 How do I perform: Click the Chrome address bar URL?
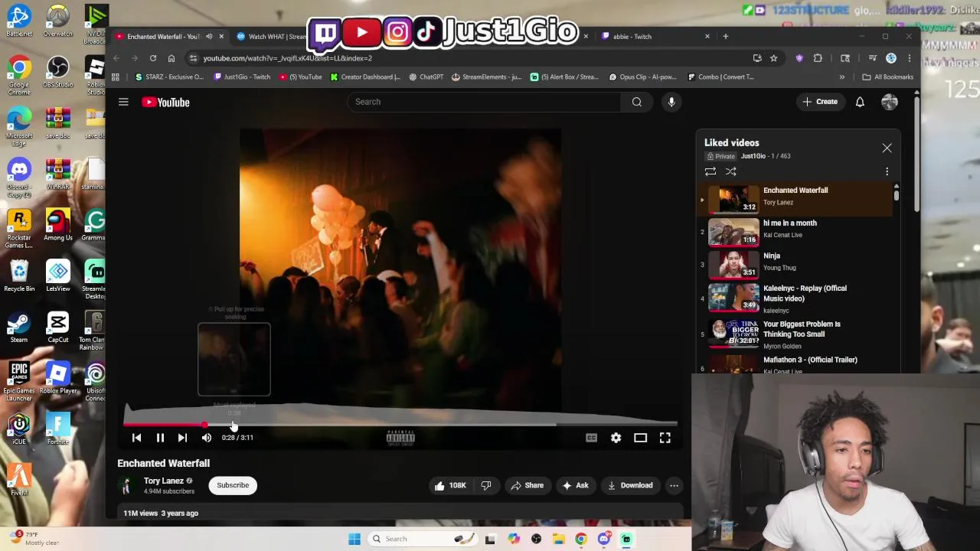pyautogui.click(x=287, y=58)
